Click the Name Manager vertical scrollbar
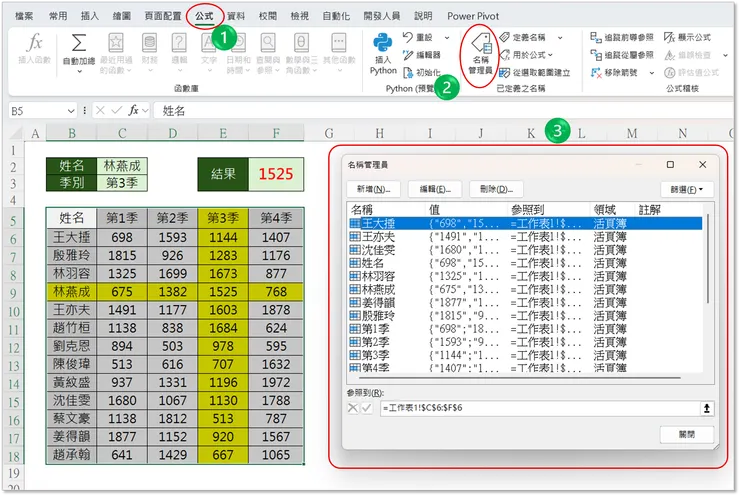 pos(708,259)
